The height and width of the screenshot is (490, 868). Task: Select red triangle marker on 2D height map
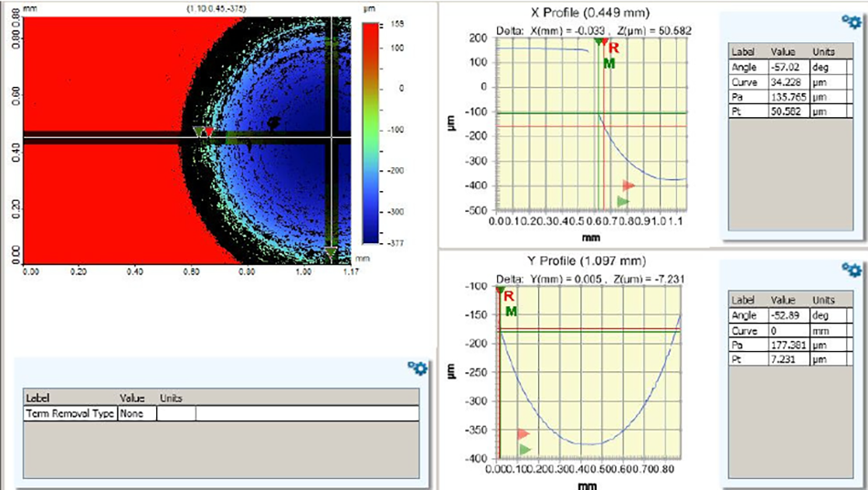coord(209,133)
